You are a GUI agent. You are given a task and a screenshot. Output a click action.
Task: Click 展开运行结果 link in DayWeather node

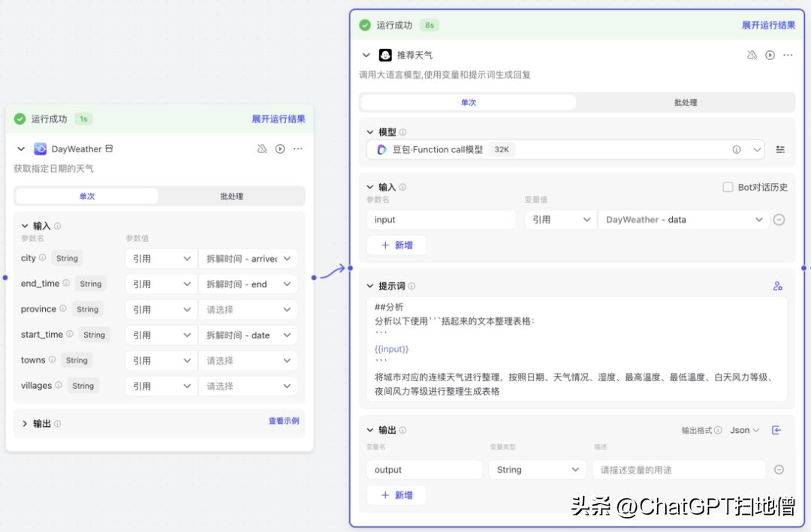[279, 119]
